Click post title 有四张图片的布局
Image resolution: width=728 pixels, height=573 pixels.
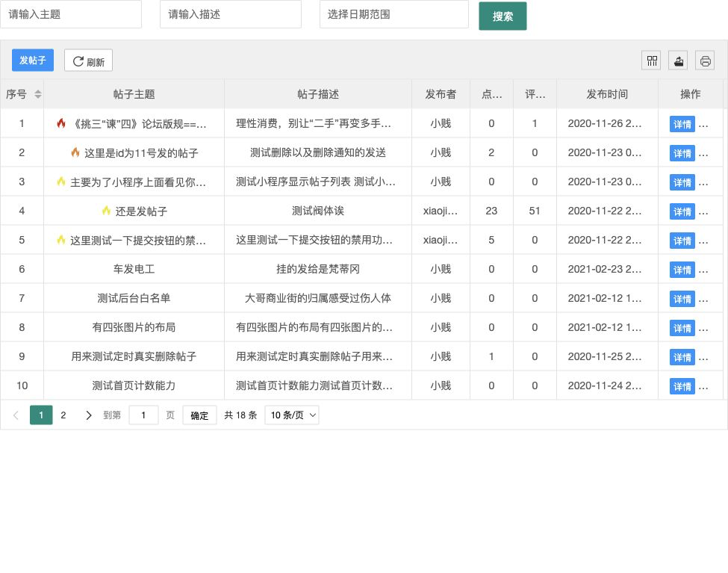pos(134,327)
